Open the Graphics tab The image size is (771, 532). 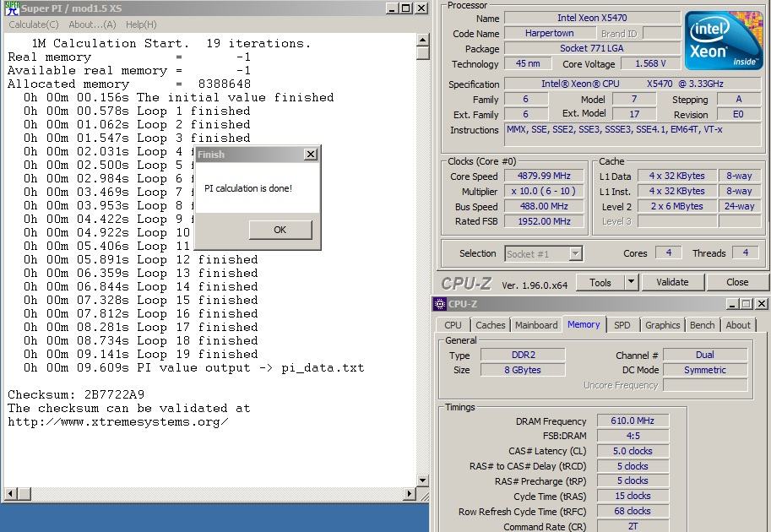click(x=662, y=325)
